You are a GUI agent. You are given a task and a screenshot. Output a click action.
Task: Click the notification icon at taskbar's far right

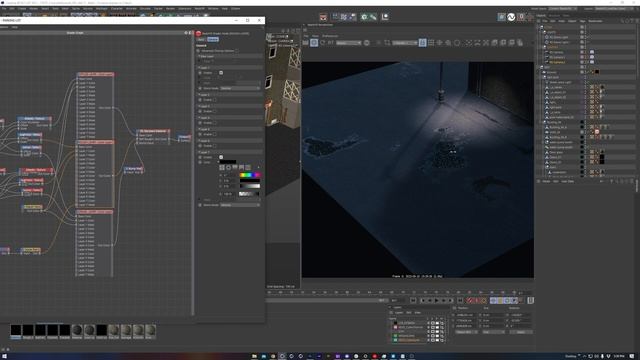coord(632,356)
